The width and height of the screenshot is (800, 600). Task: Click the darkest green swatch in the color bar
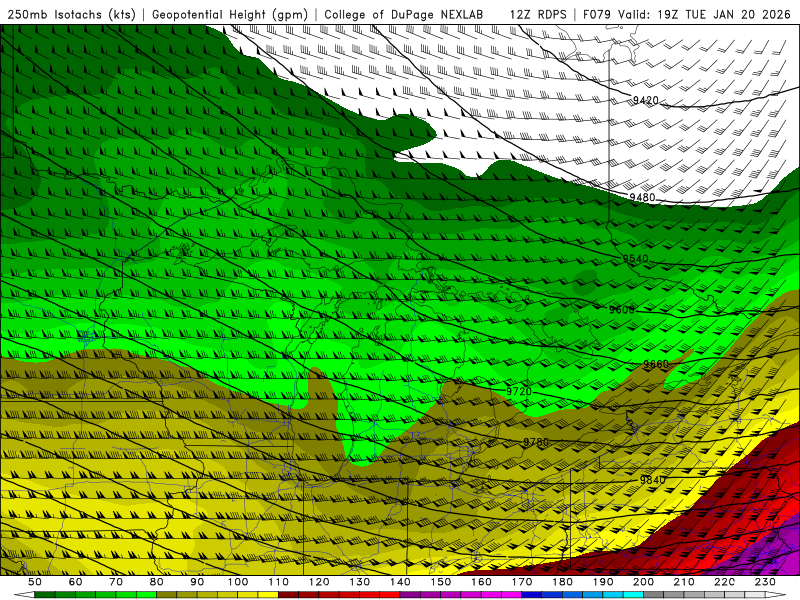coord(45,594)
